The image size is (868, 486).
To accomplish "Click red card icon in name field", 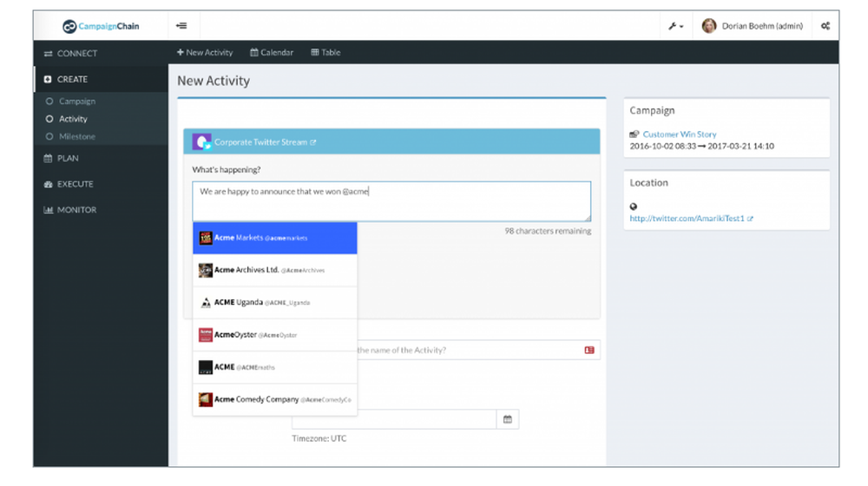I will [589, 351].
